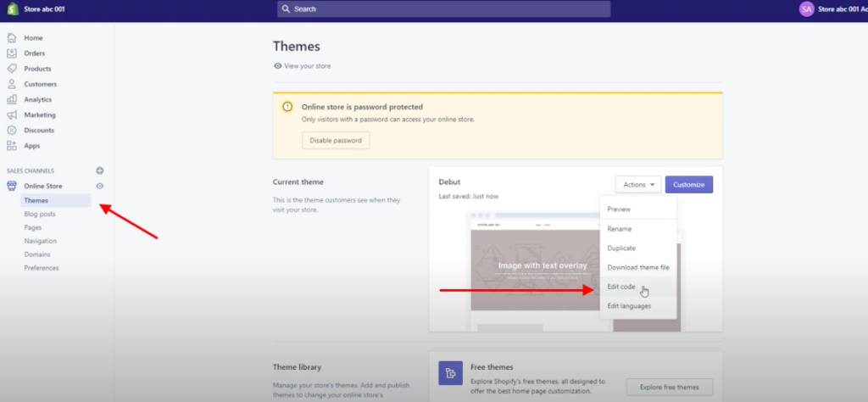Click the Customers person icon
The width and height of the screenshot is (868, 402).
coord(12,84)
